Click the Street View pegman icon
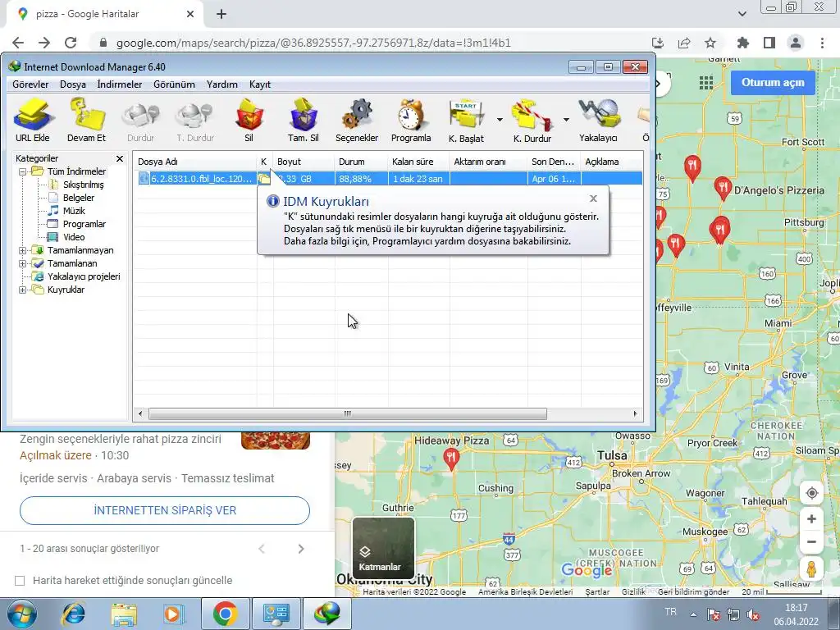The height and width of the screenshot is (630, 840). click(x=811, y=568)
